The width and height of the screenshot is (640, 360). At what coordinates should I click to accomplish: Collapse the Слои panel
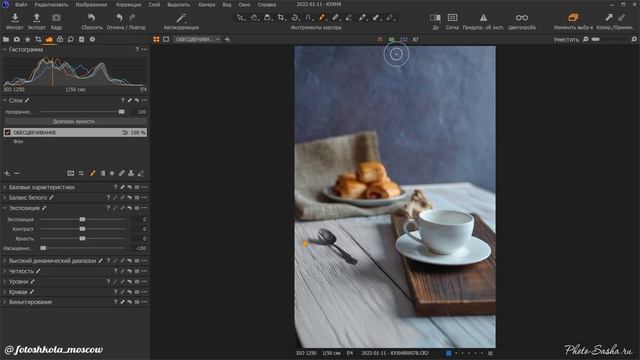5,100
